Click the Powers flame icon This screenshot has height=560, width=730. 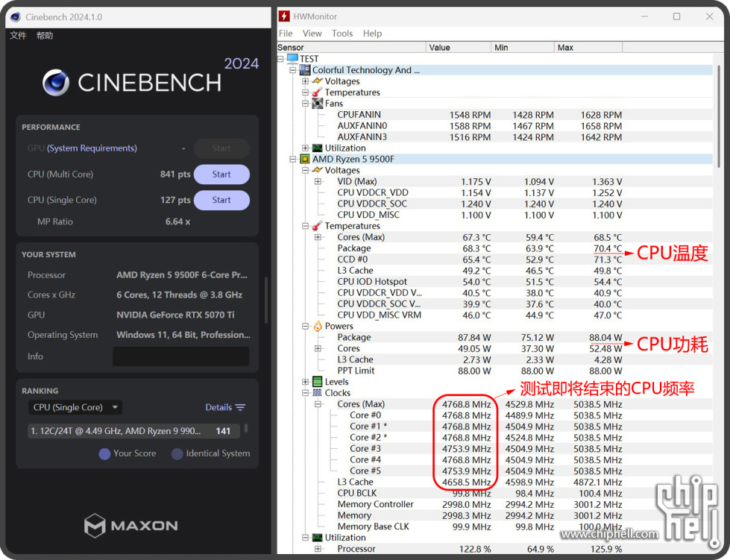tap(317, 326)
